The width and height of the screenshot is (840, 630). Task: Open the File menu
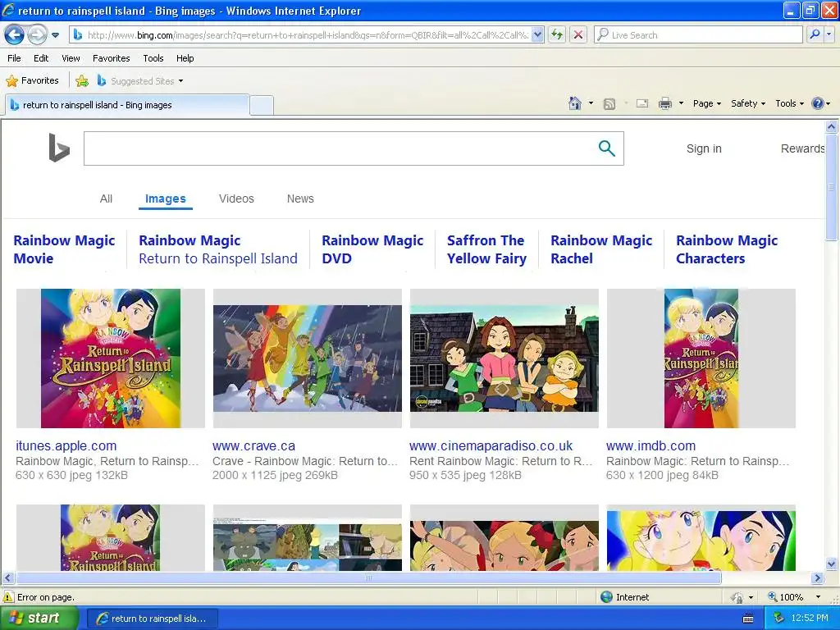(x=15, y=58)
